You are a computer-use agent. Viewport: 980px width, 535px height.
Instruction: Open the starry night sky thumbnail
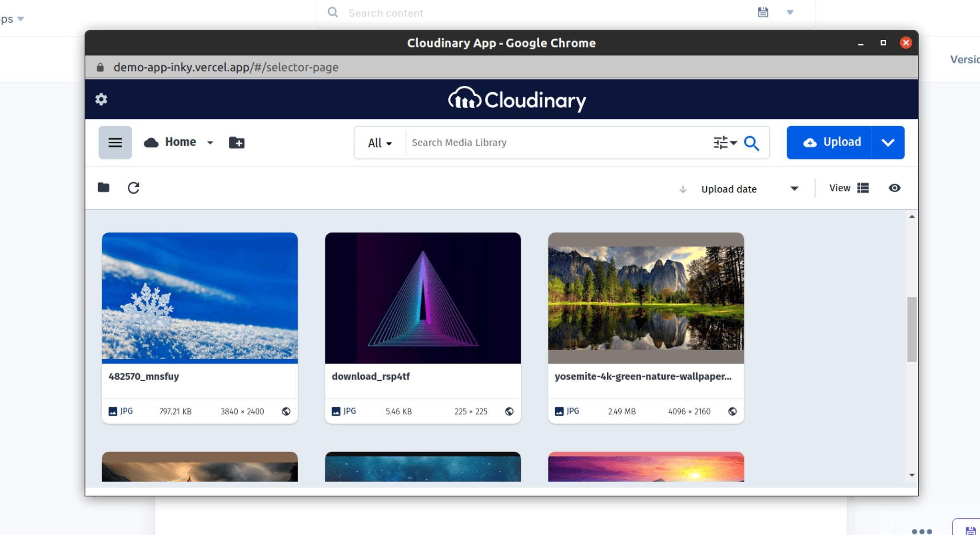(423, 467)
